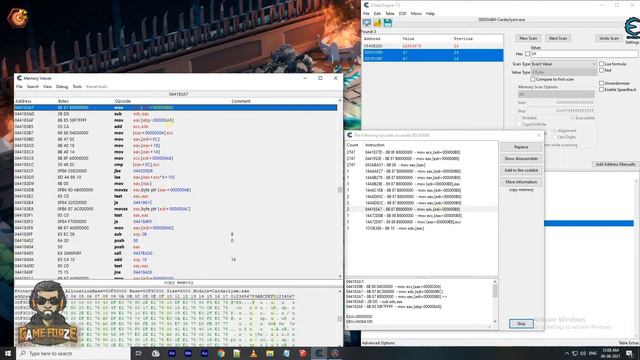Click the Memory Viewer disassembly vertical scrollbar
640x360 pixels.
pos(340,189)
